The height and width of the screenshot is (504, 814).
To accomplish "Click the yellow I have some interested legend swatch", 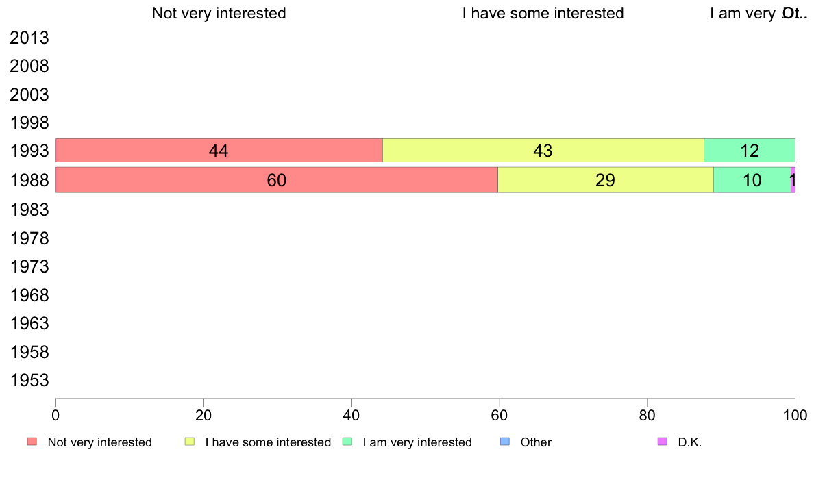I will (190, 442).
